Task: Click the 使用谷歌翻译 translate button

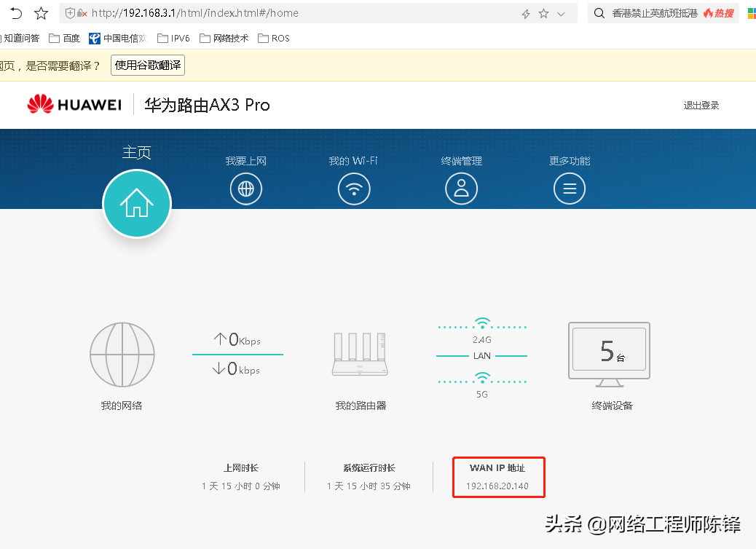Action: (x=148, y=66)
